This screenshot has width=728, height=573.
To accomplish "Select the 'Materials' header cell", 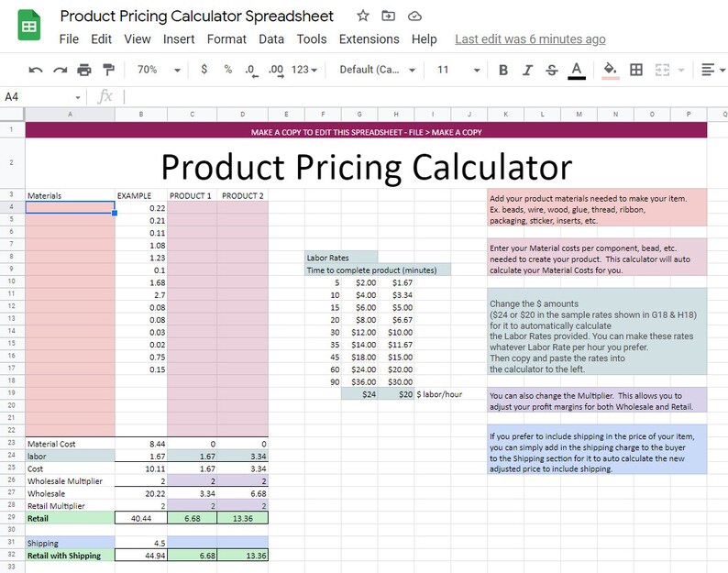I will click(x=70, y=195).
